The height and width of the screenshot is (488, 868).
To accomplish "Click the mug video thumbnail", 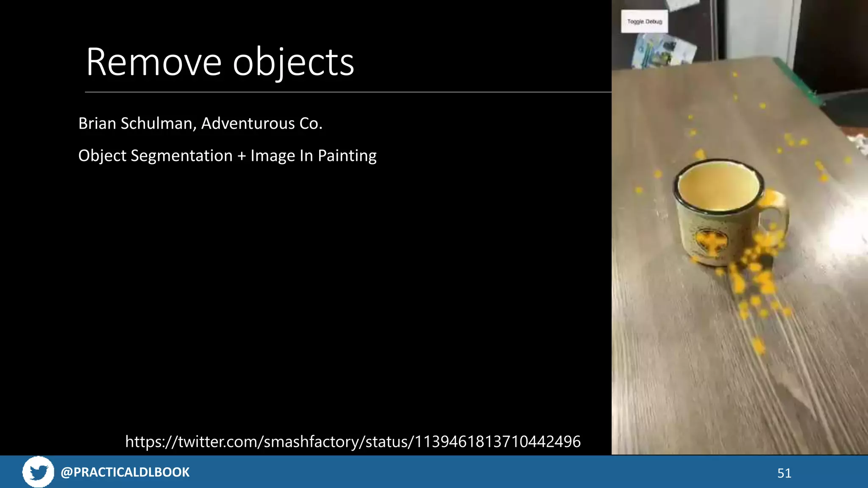I will (740, 227).
